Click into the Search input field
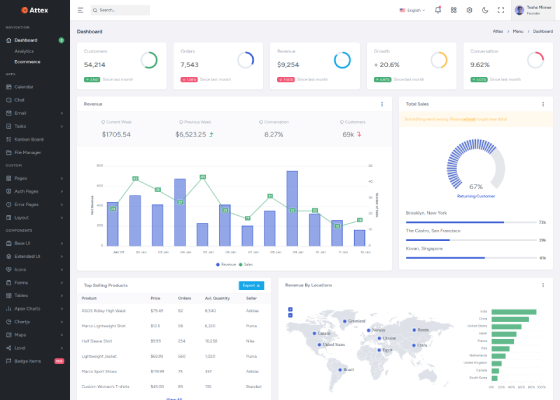The height and width of the screenshot is (400, 560). pyautogui.click(x=120, y=10)
